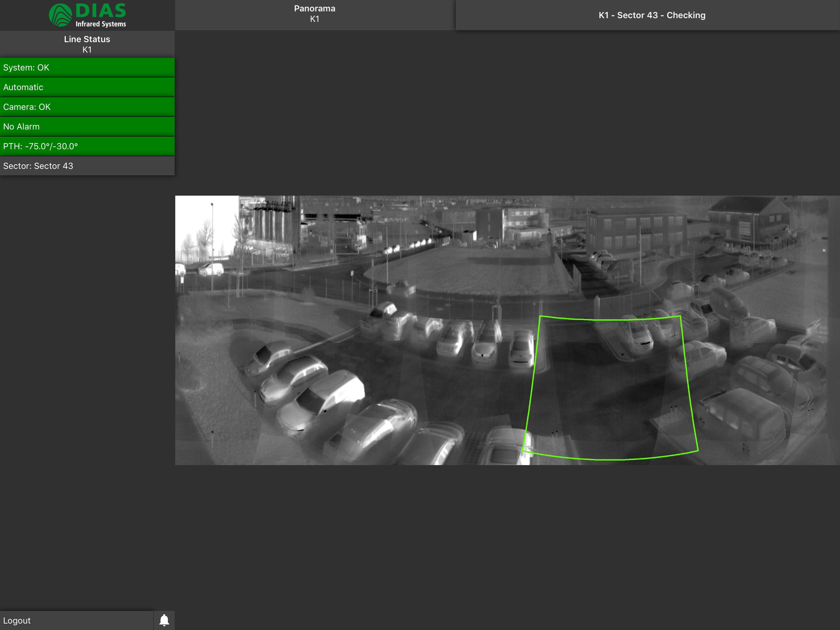
Task: Select the System: OK status row
Action: pos(87,68)
